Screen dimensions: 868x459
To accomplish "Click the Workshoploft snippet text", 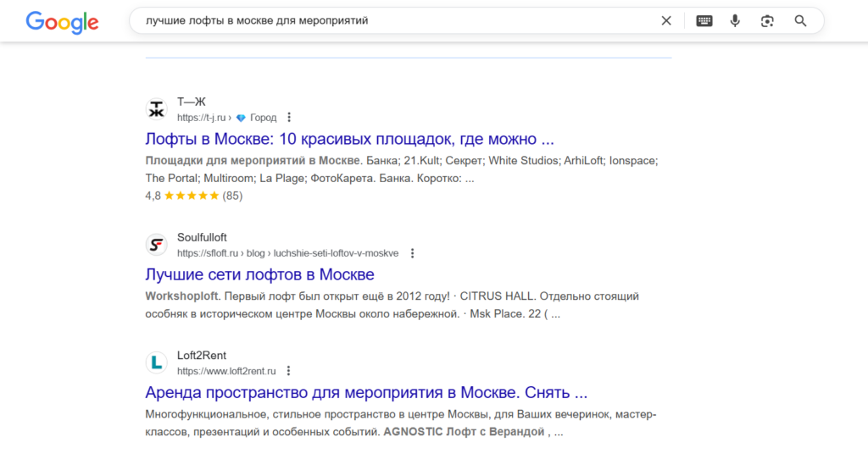I will click(x=181, y=296).
